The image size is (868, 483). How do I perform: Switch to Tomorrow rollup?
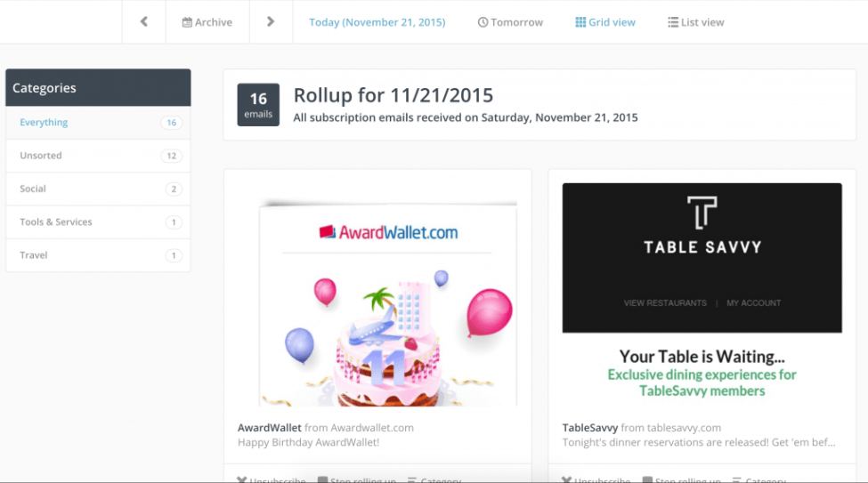coord(510,22)
